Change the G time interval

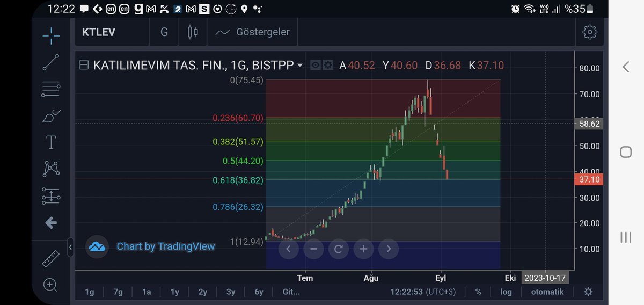pos(164,32)
